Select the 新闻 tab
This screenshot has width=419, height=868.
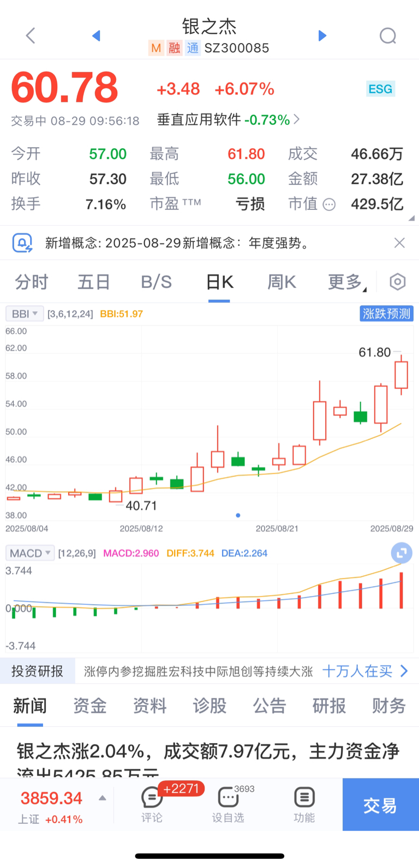30,706
